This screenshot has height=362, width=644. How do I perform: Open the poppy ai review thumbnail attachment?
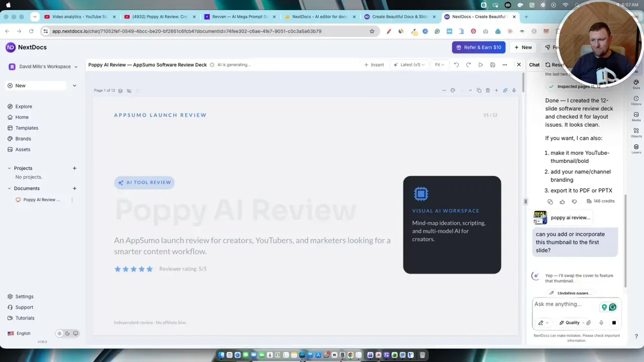coord(562,218)
